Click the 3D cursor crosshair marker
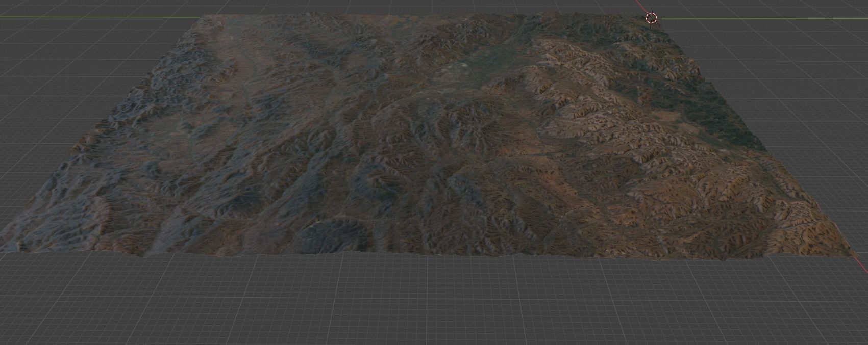The height and width of the screenshot is (345, 868). pyautogui.click(x=651, y=18)
